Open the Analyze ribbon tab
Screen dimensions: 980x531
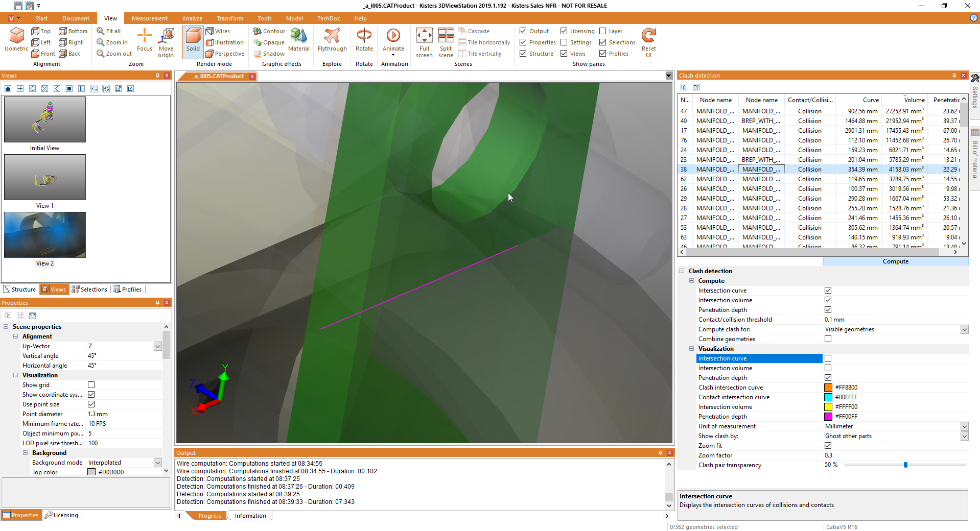click(192, 18)
